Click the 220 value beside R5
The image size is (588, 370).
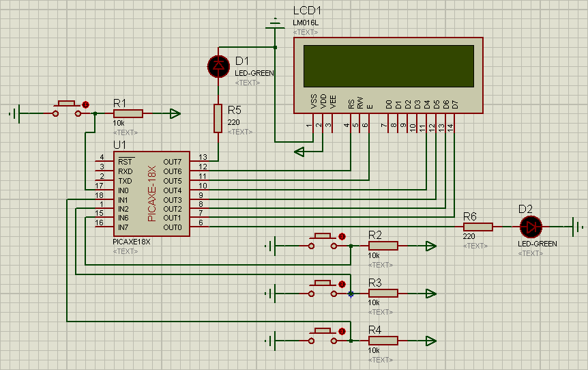233,122
